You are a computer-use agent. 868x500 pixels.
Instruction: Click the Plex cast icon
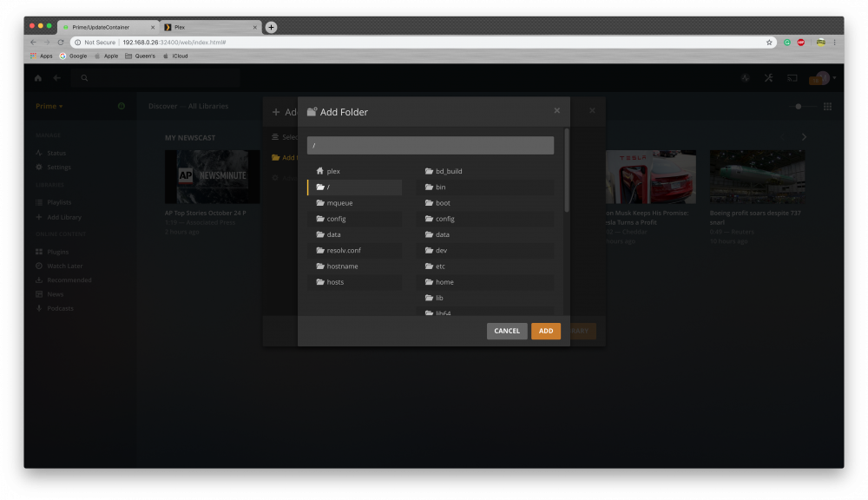pyautogui.click(x=792, y=78)
